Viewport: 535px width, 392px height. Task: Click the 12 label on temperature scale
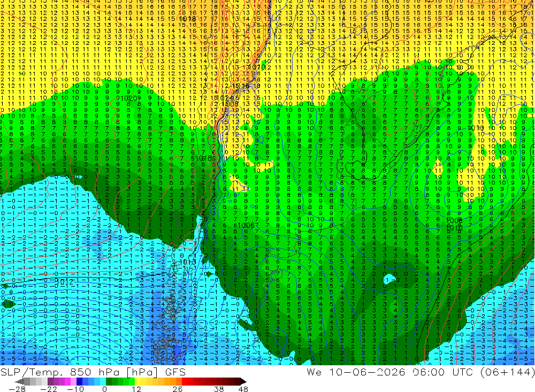pos(136,389)
